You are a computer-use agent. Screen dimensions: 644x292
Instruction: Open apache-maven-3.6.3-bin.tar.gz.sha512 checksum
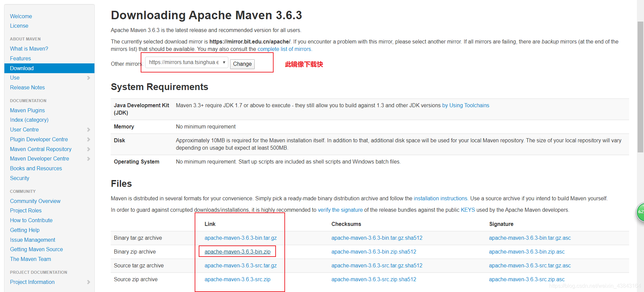377,238
